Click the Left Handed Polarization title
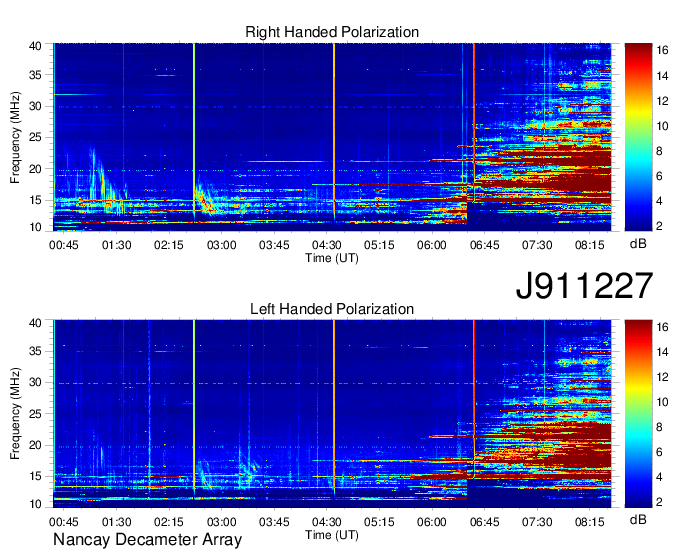 [x=332, y=309]
